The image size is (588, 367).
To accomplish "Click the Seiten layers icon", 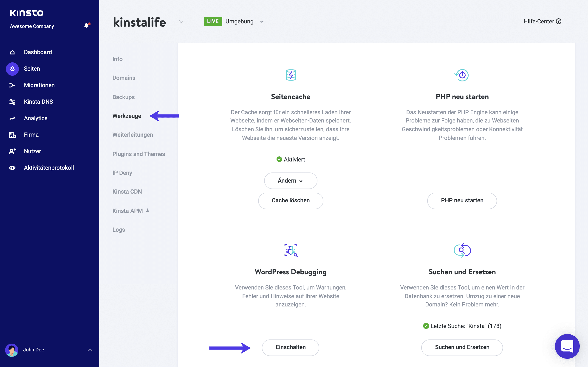I will (12, 69).
